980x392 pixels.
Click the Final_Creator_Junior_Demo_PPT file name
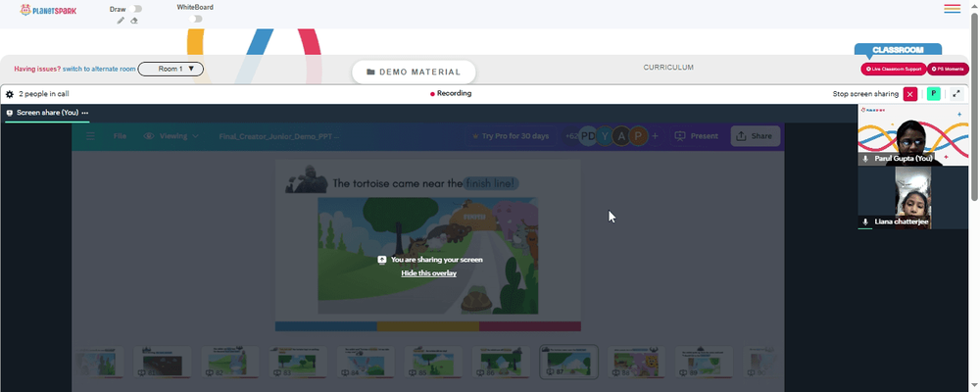pyautogui.click(x=278, y=136)
